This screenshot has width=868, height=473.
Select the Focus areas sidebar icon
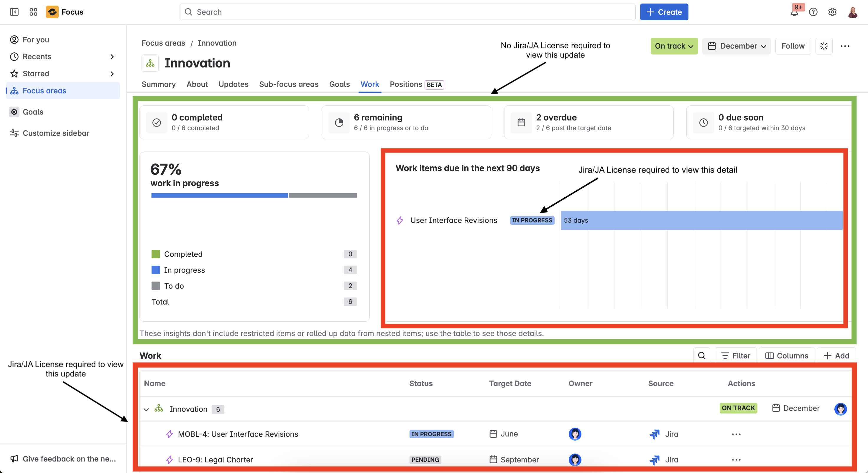tap(14, 90)
